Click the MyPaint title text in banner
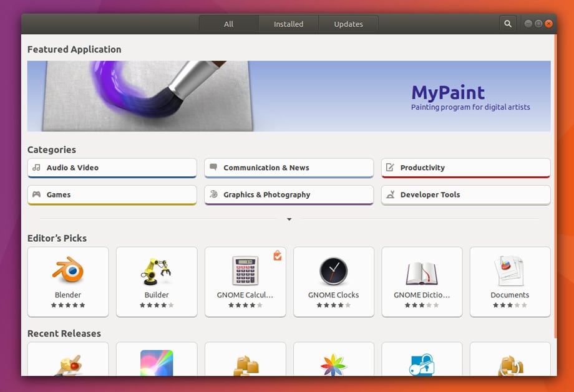This screenshot has width=574, height=392. (448, 92)
